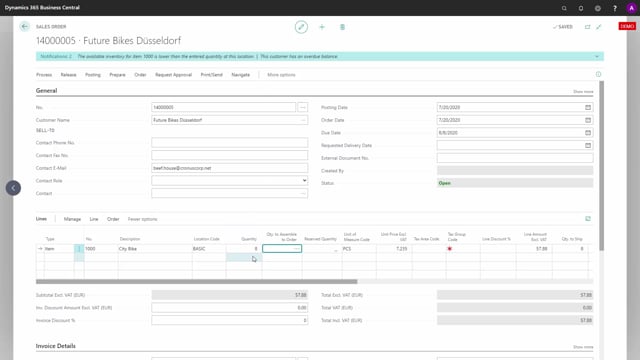This screenshot has width=640, height=360.
Task: Open the help question mark
Action: coord(615,8)
